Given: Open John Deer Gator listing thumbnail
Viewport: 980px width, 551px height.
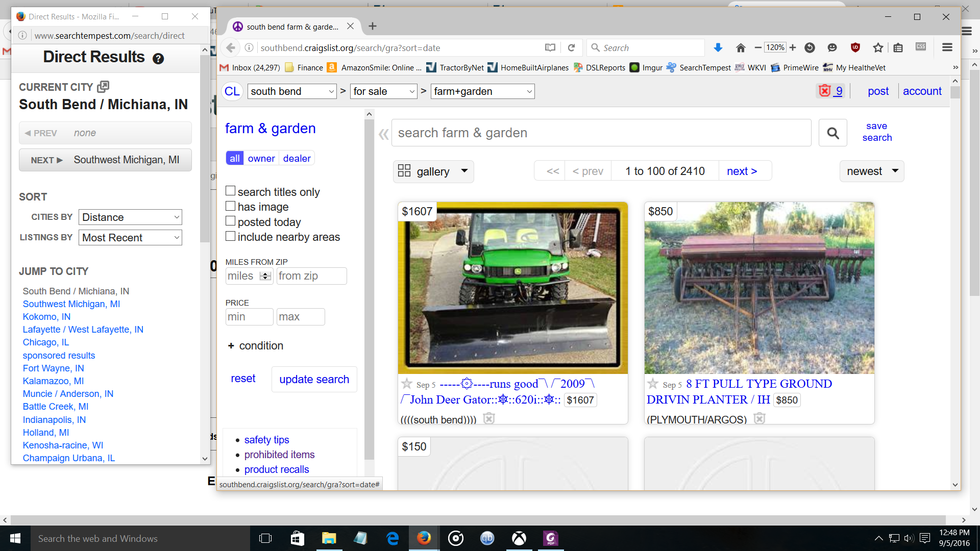Looking at the screenshot, I should (x=513, y=288).
